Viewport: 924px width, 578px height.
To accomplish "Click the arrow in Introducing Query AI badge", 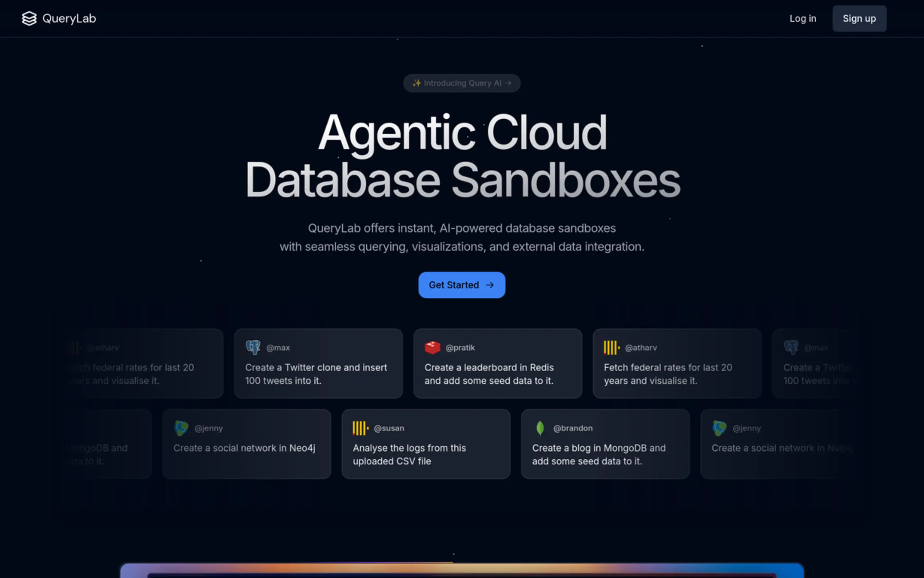I will pos(508,83).
